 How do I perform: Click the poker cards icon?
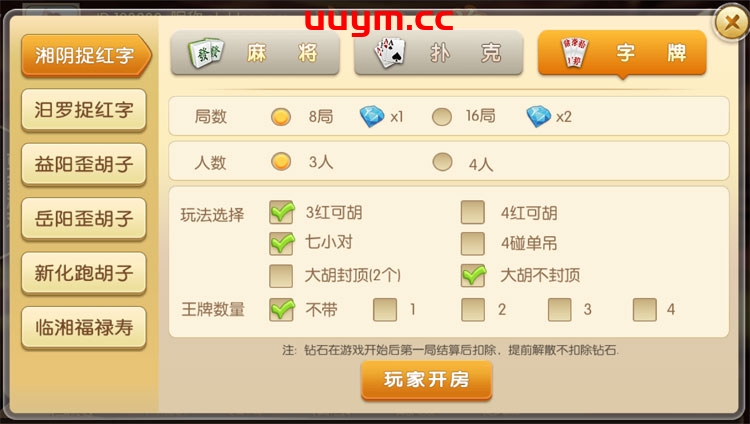pyautogui.click(x=390, y=52)
